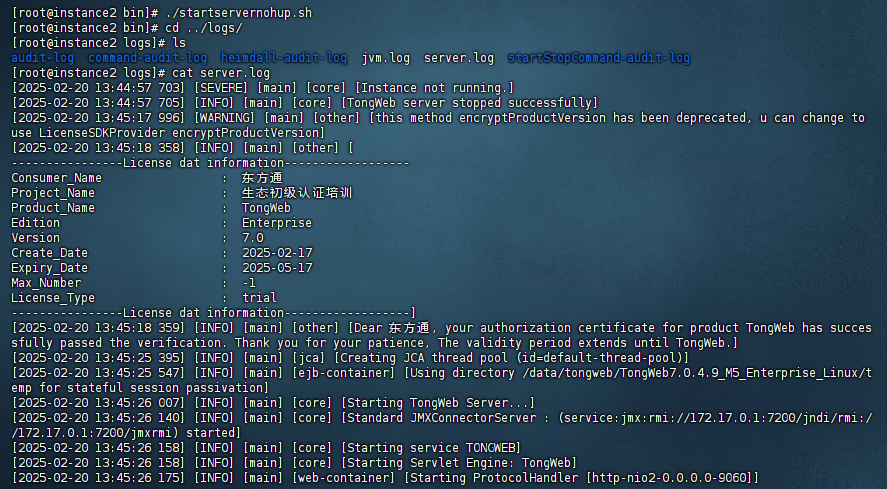Click the 'cd ../logs/' command
The height and width of the screenshot is (489, 887).
coord(204,28)
